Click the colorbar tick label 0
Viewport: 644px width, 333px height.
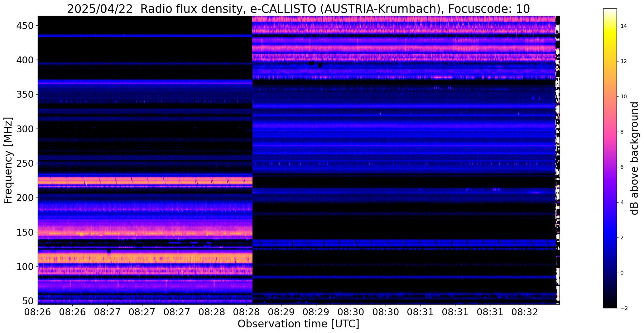click(622, 273)
